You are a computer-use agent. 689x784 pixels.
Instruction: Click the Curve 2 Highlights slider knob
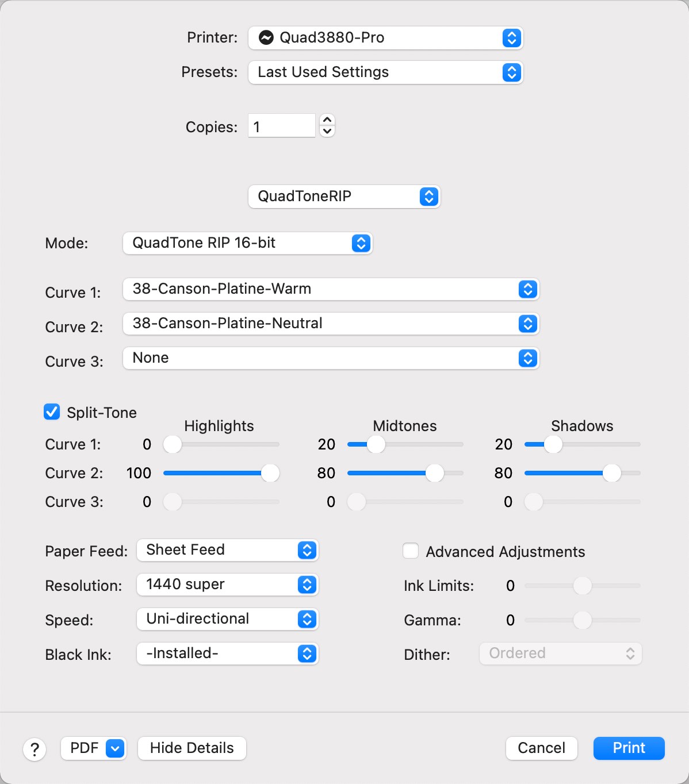coord(270,473)
